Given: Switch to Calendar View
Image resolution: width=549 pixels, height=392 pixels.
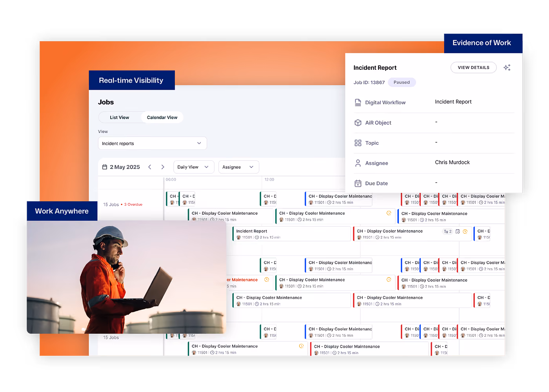Looking at the screenshot, I should point(162,118).
